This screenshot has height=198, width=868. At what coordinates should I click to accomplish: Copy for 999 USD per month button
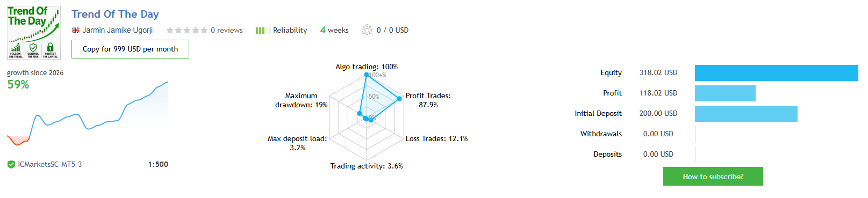point(130,49)
